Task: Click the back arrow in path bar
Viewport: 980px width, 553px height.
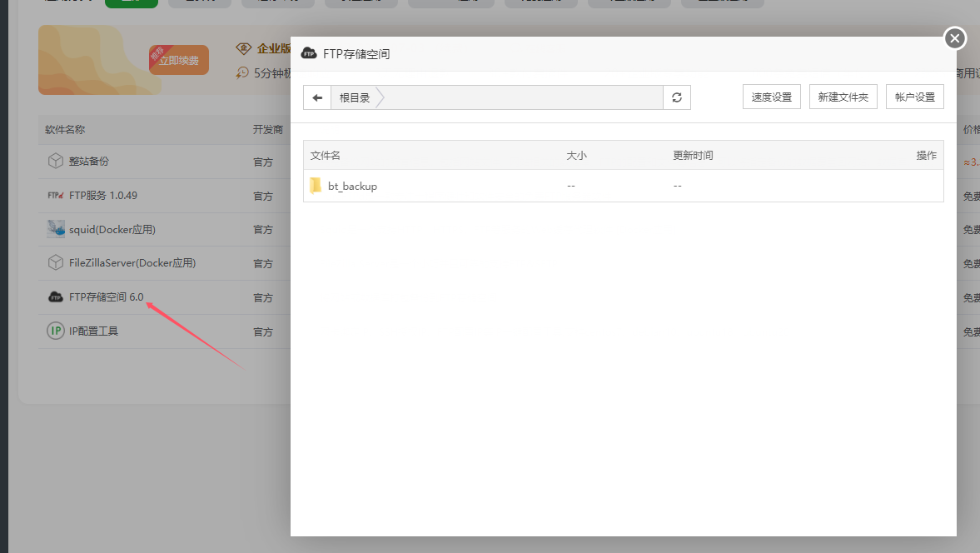Action: (x=317, y=97)
